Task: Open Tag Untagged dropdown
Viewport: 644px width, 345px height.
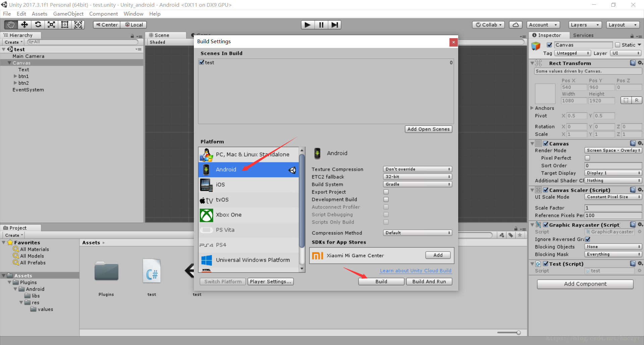Action: (573, 53)
